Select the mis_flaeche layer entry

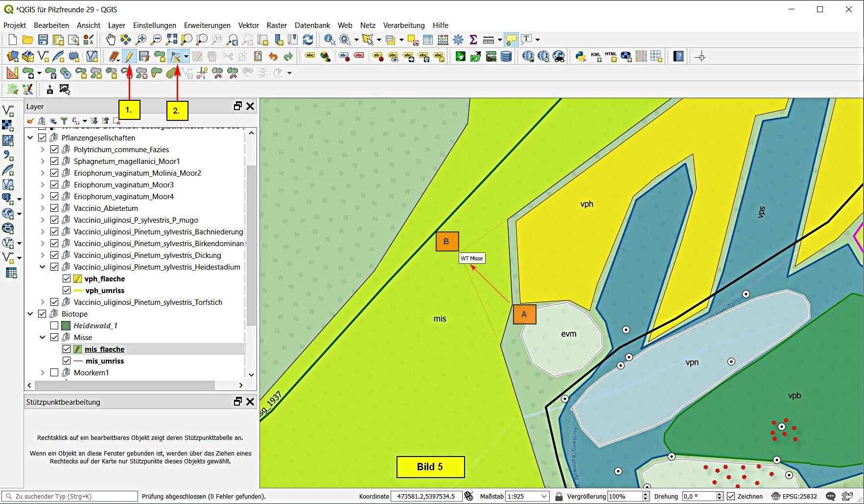pyautogui.click(x=104, y=349)
